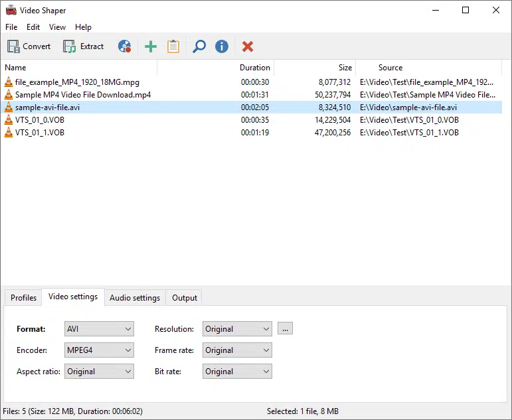Click status text Selected: 1 file, 8 MB
Screen dimensions: 512x420
303,411
